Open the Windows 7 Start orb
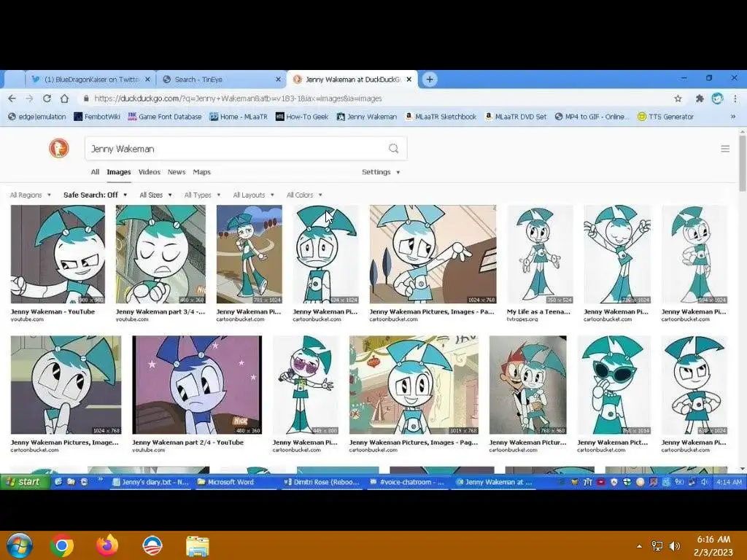Screen dimensions: 747x560 point(19,545)
